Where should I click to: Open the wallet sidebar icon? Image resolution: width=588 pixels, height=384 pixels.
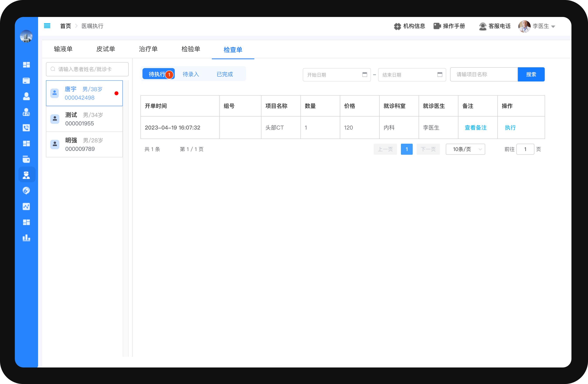[x=26, y=159]
